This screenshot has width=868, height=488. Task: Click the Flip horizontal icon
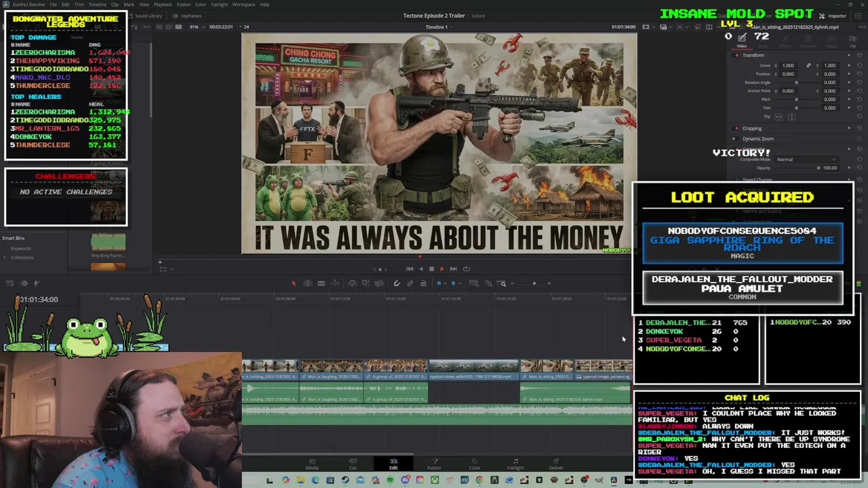click(778, 117)
